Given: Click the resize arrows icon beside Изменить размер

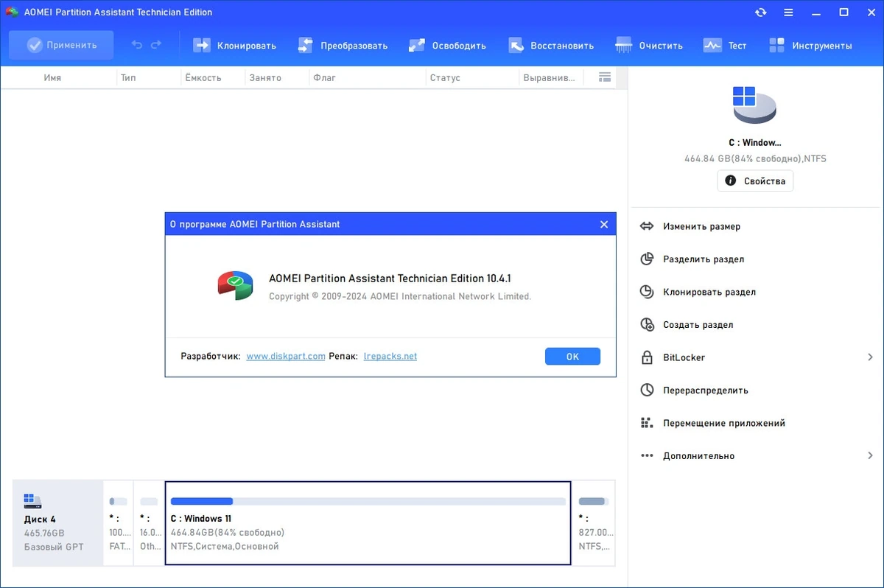Looking at the screenshot, I should pos(647,226).
